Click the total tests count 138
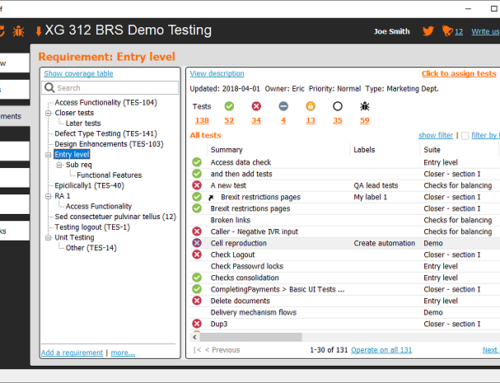Screen dimensions: 500x383 pyautogui.click(x=202, y=121)
